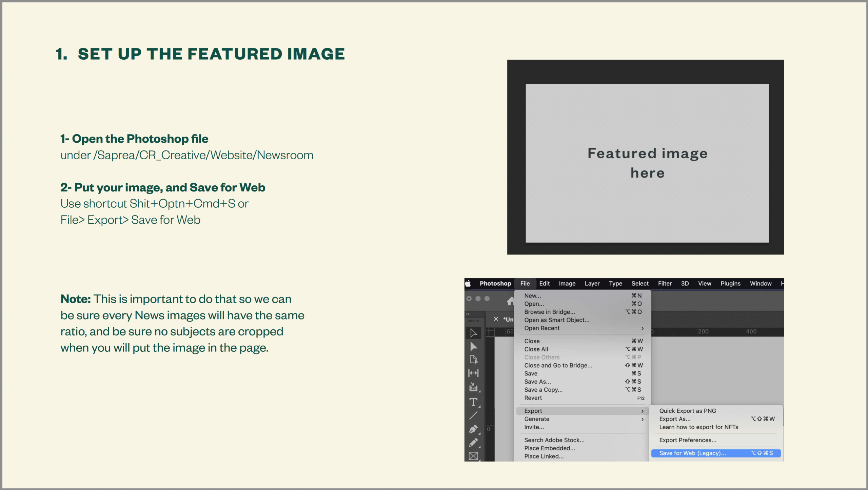This screenshot has width=868, height=490.
Task: Select the Rectangle Frame tool
Action: click(x=473, y=456)
